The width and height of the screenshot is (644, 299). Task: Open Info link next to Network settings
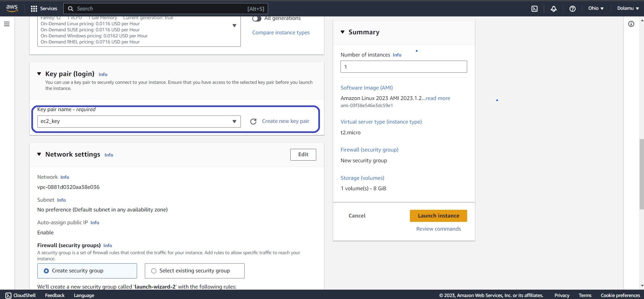coord(109,155)
